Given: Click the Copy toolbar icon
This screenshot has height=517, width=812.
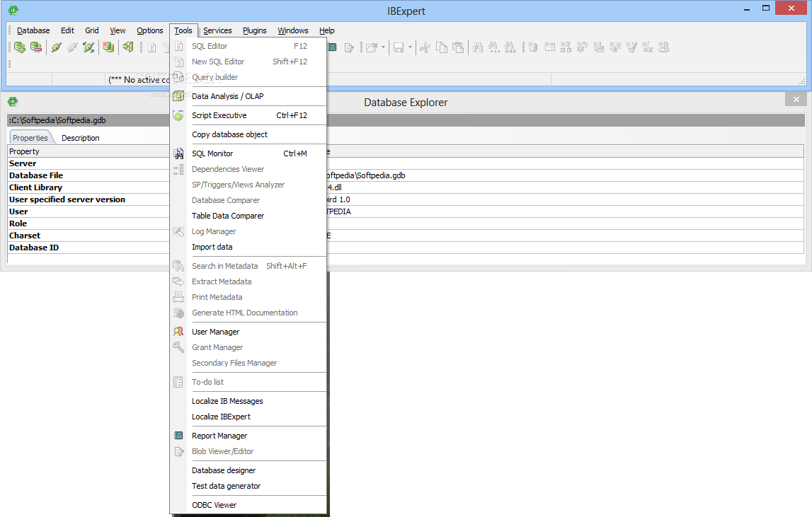Looking at the screenshot, I should pos(441,47).
